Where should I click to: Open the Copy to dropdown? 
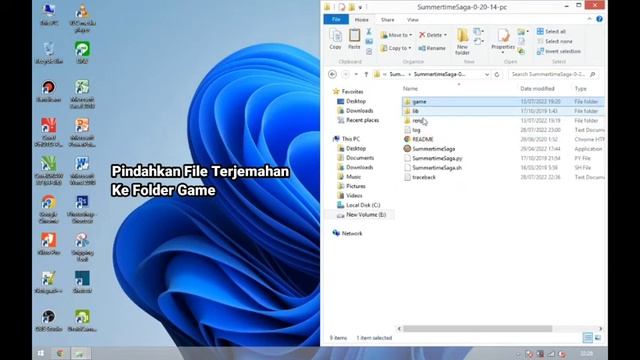point(396,48)
